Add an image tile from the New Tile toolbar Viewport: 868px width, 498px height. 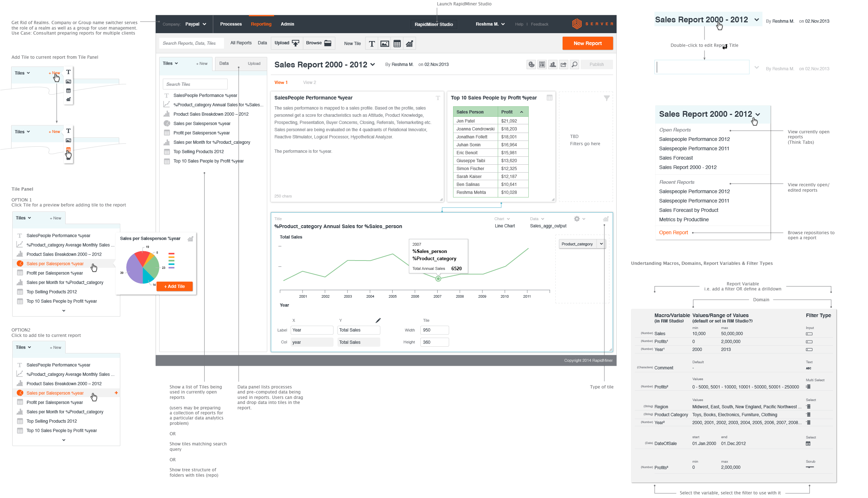point(384,44)
